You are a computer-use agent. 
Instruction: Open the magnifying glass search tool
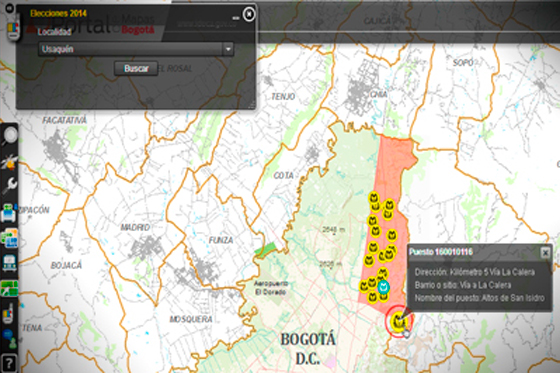9,136
